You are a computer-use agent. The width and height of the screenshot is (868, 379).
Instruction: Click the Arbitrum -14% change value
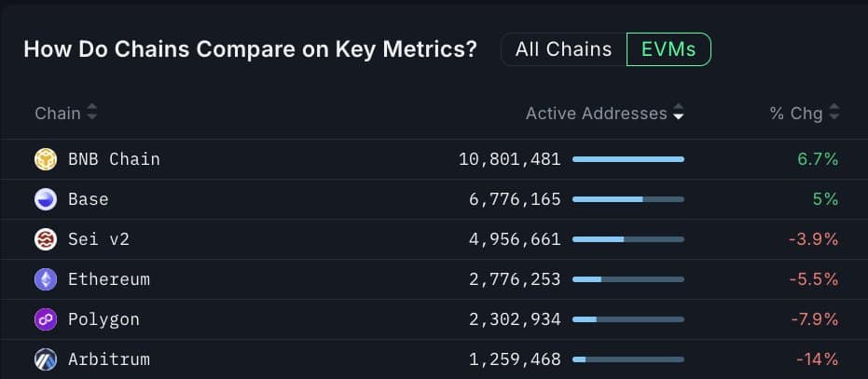tap(817, 359)
